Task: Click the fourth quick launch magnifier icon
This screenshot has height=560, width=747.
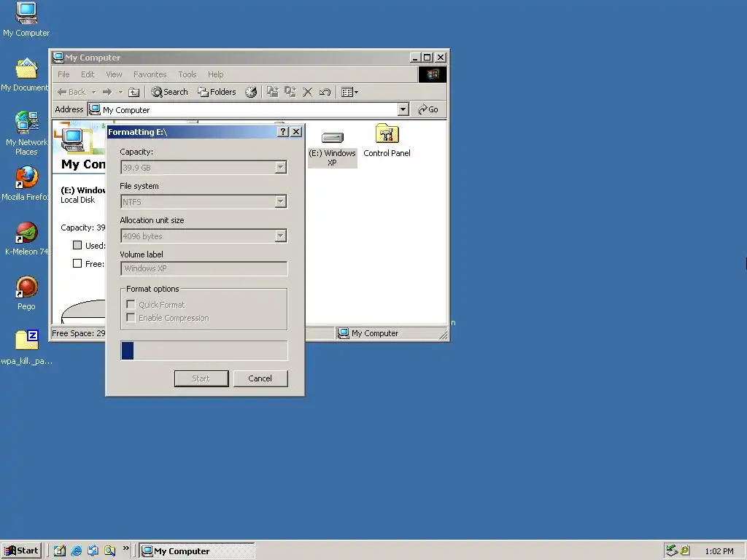Action: click(x=109, y=551)
